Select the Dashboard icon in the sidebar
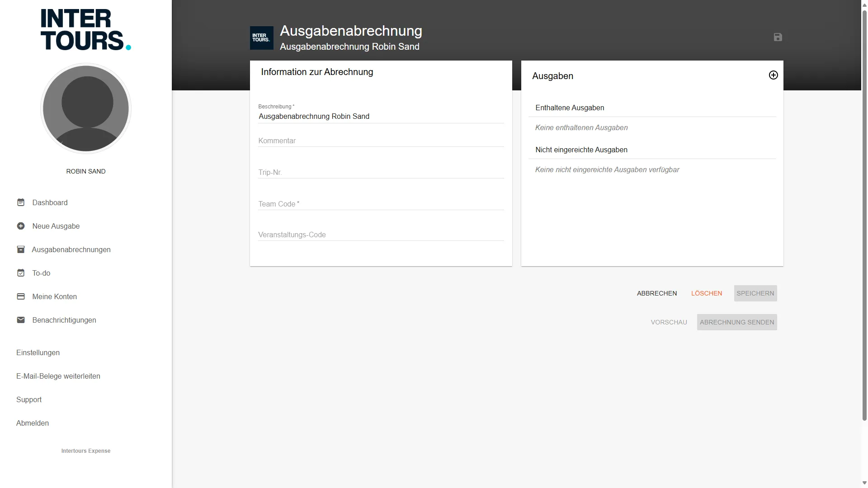This screenshot has width=868, height=488. [21, 202]
